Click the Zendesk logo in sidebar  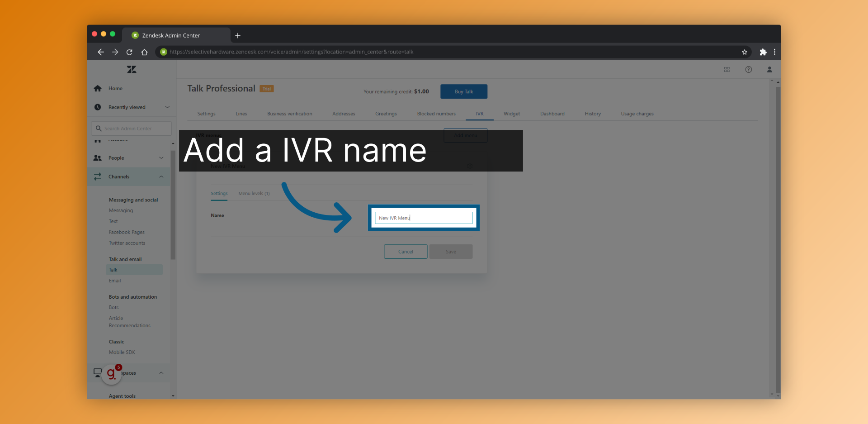click(x=132, y=69)
